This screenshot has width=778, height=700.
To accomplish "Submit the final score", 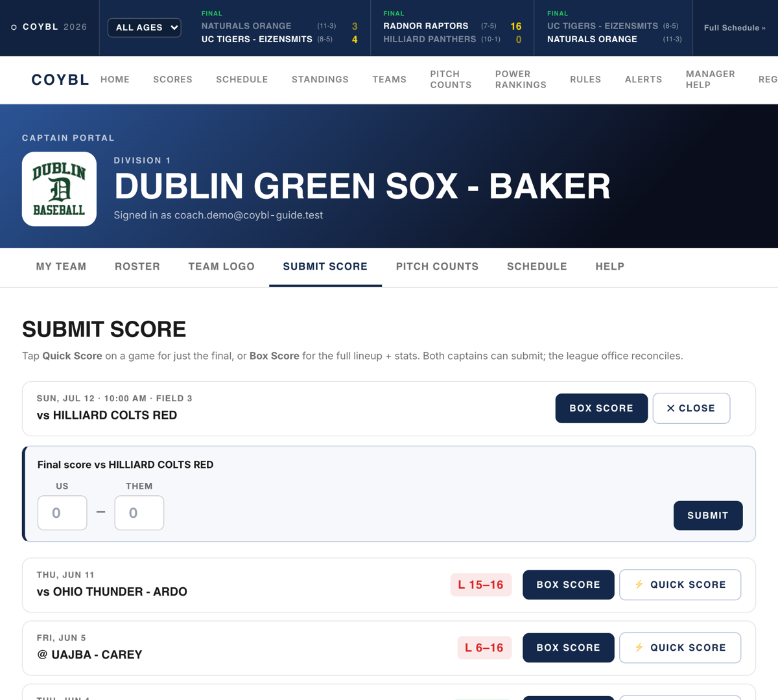I will (x=708, y=515).
